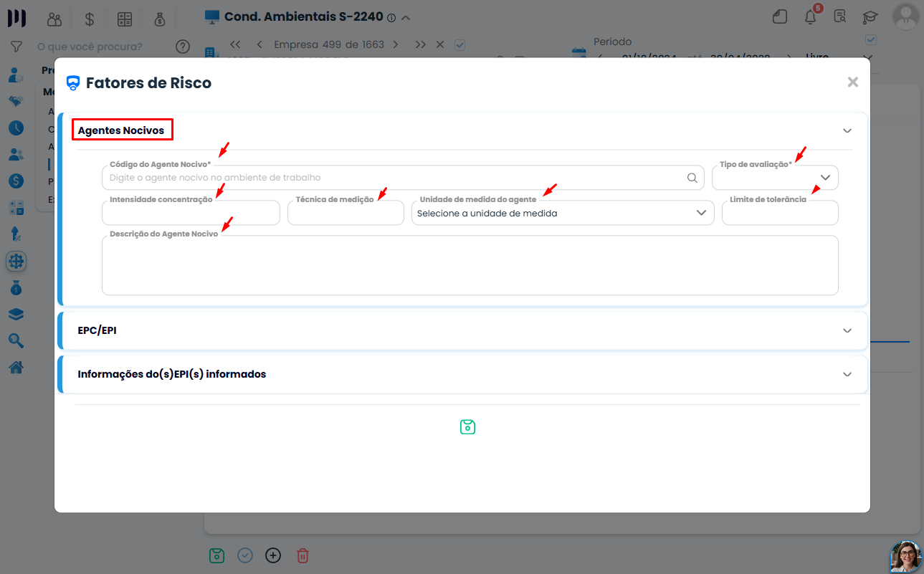Viewport: 924px width, 574px height.
Task: Click the Técnica de medição field
Action: pos(346,213)
